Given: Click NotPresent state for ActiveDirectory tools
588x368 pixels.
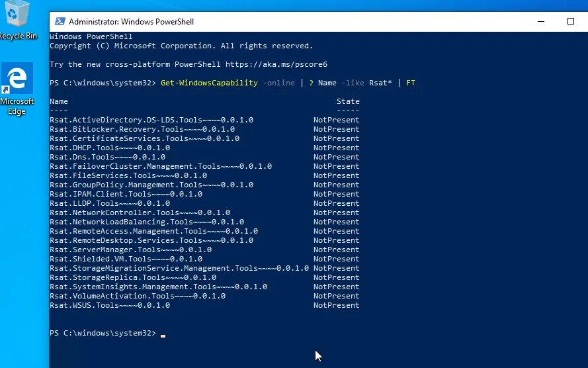Looking at the screenshot, I should click(x=337, y=120).
